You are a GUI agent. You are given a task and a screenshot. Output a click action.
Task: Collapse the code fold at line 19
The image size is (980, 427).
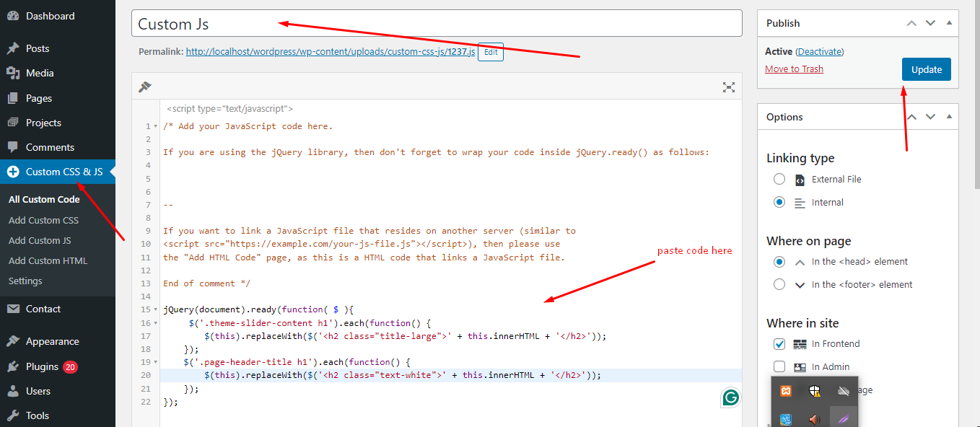pos(157,363)
